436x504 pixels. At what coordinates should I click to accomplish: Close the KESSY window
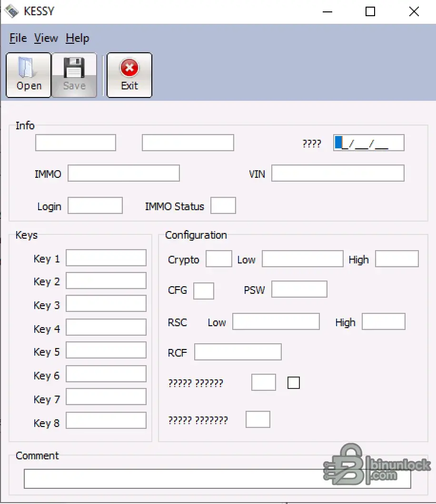click(414, 11)
